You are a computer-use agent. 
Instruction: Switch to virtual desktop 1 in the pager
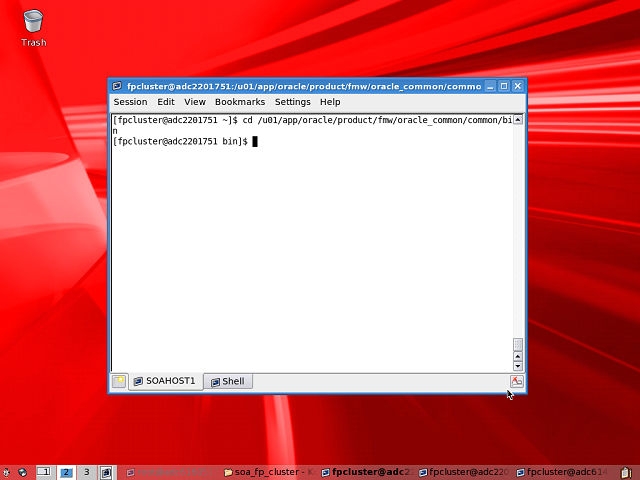45,472
